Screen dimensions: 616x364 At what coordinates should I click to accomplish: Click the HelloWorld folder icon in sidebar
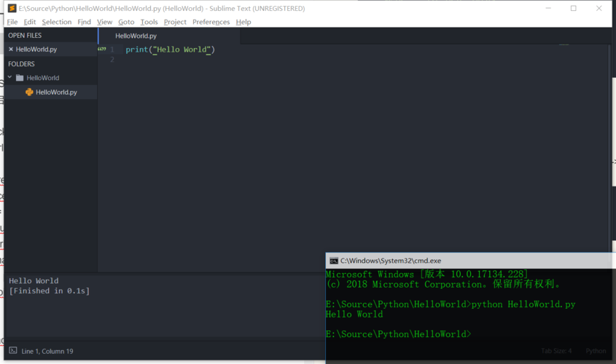pos(20,78)
